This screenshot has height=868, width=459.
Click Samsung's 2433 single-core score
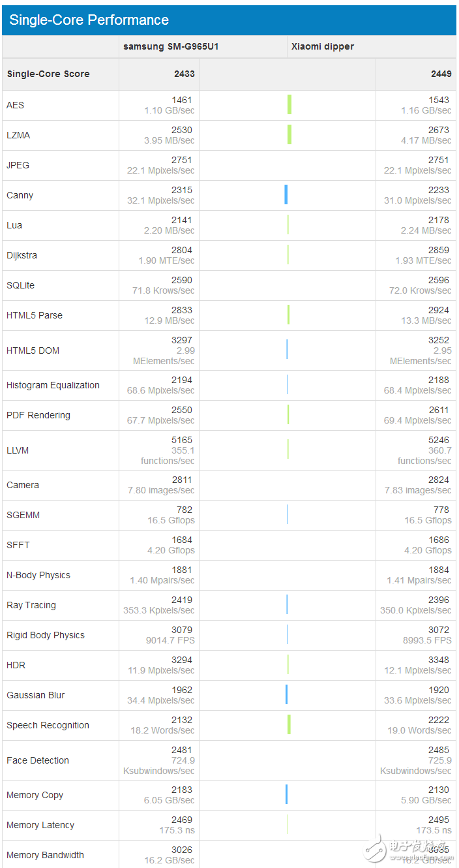point(184,74)
